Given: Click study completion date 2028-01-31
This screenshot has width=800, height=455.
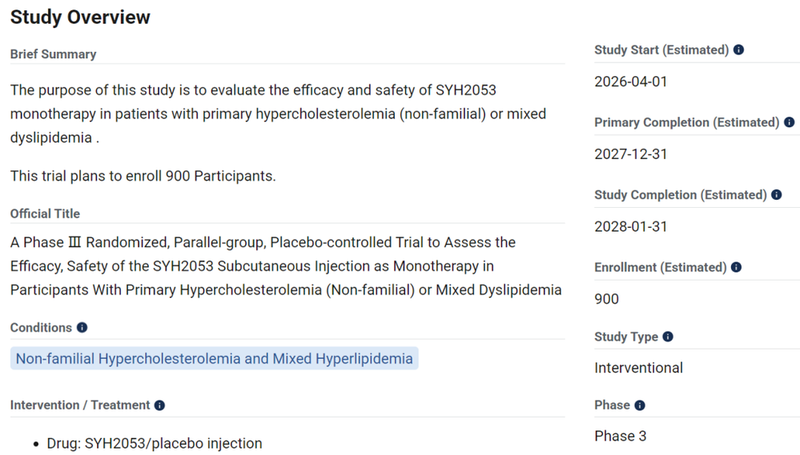Looking at the screenshot, I should coord(632,226).
